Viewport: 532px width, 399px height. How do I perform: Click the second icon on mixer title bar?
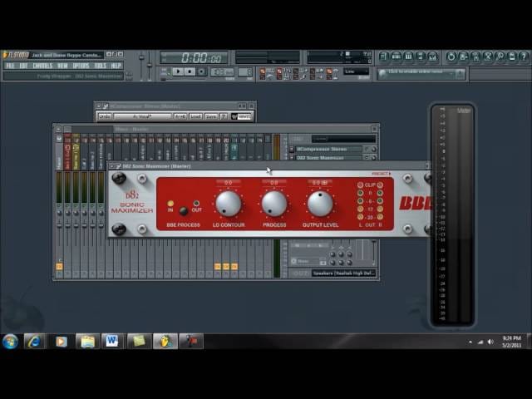[x=67, y=130]
